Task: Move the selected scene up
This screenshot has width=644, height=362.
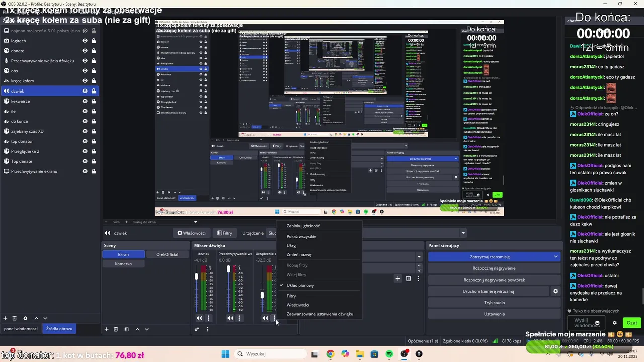Action: (137, 329)
